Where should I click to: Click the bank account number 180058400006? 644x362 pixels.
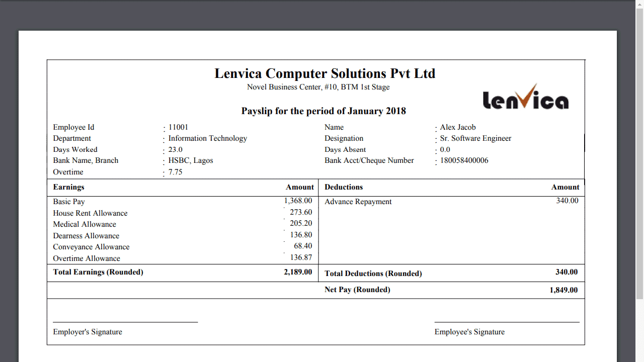(464, 160)
